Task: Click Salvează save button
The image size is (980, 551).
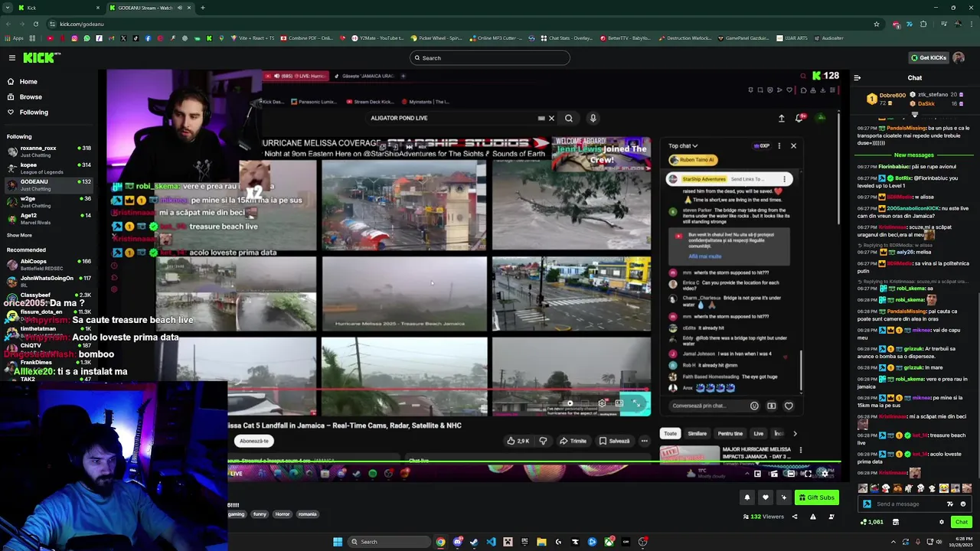Action: (614, 441)
